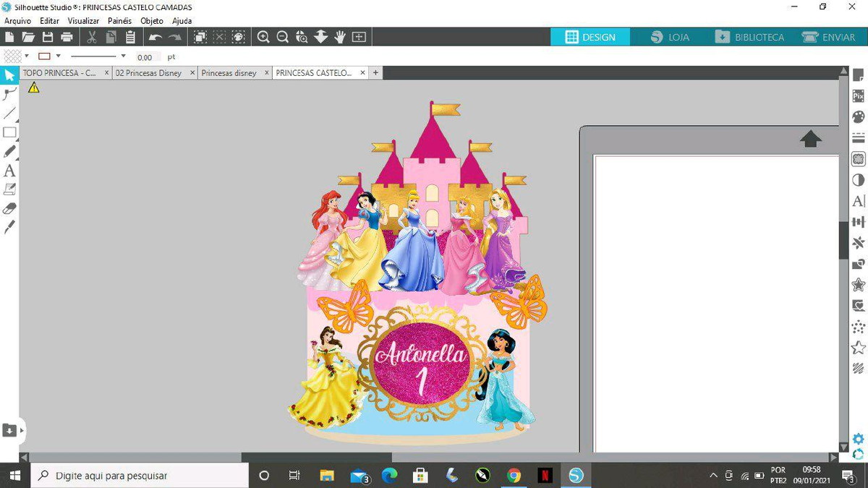Open the Text Style panel
Image resolution: width=868 pixels, height=488 pixels.
pyautogui.click(x=859, y=201)
